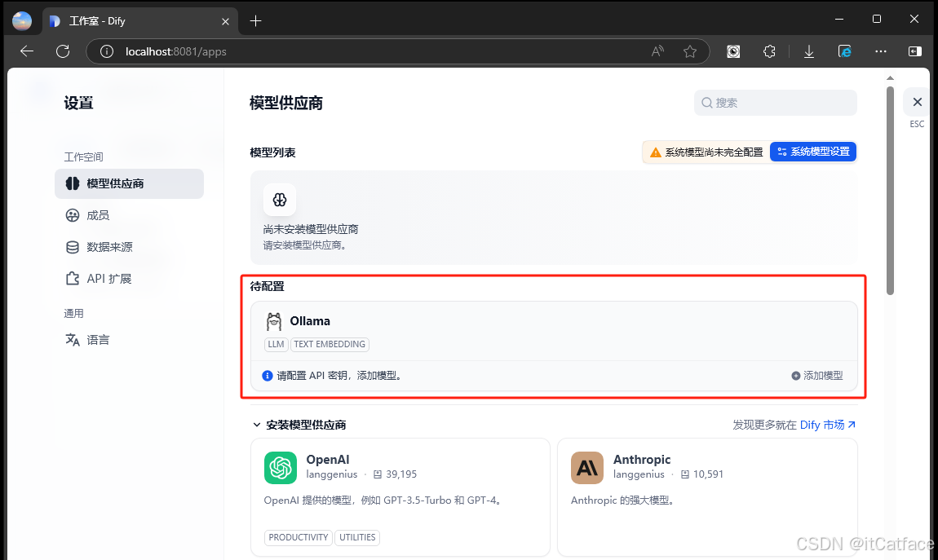Open the Dify 市场 marketplace link
This screenshot has width=938, height=560.
[x=828, y=425]
